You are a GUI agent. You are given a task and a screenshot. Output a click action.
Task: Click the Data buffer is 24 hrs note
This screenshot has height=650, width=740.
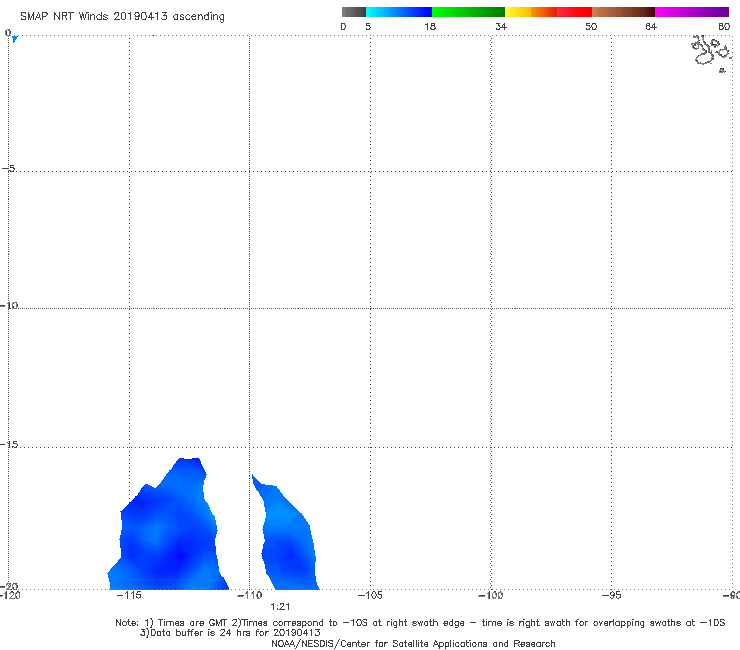point(230,633)
